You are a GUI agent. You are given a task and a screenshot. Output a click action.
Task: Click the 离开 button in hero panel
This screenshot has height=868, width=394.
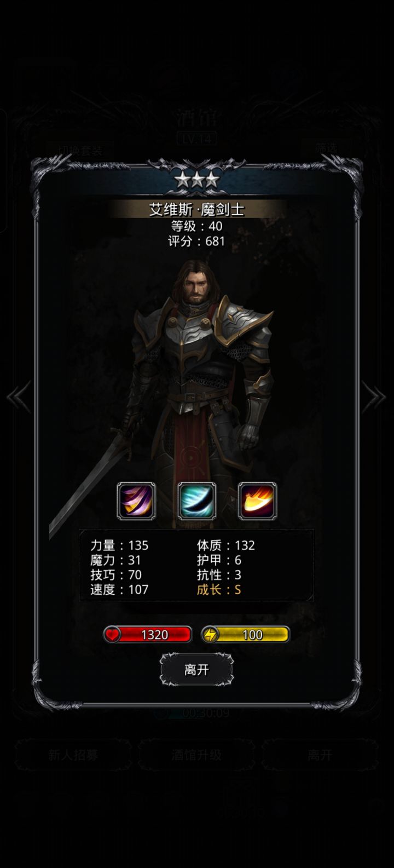(196, 670)
